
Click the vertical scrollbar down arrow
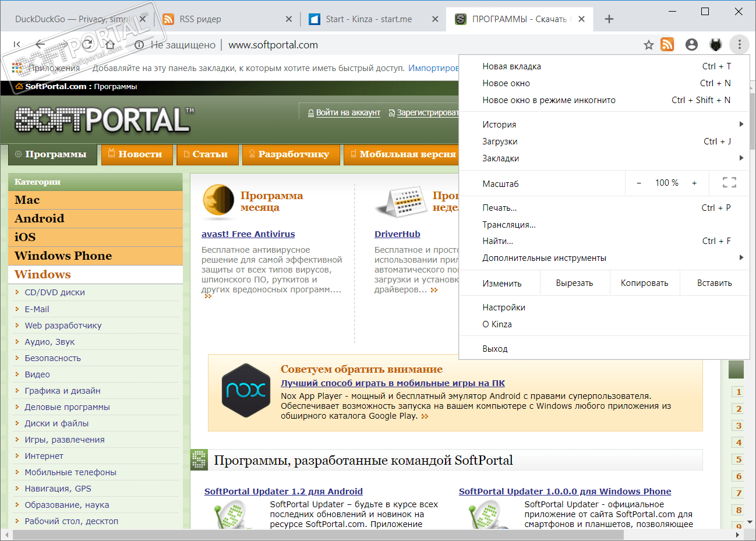point(751,522)
